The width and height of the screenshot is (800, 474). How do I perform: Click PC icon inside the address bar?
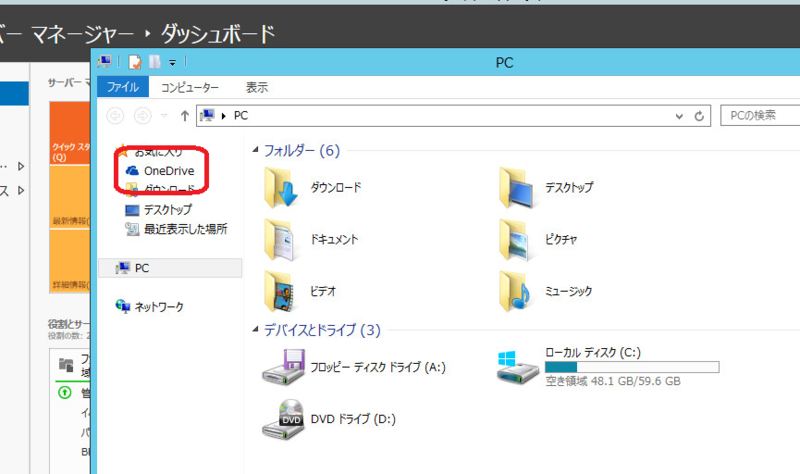[x=207, y=115]
